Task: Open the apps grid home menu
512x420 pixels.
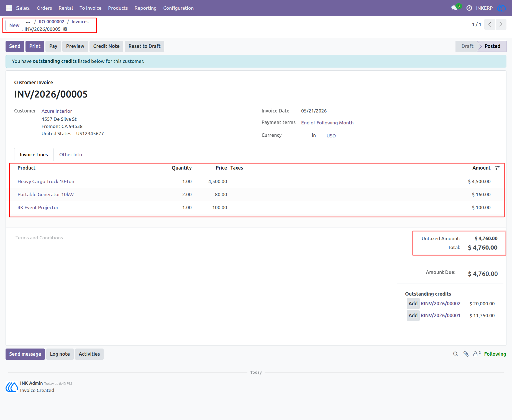Action: point(9,8)
